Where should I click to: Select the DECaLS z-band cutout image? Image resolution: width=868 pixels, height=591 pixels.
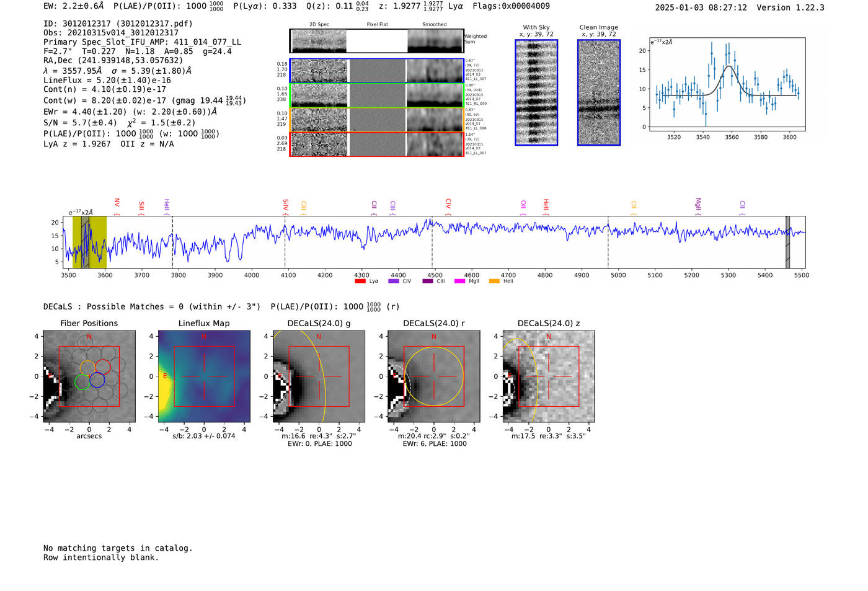(x=549, y=376)
